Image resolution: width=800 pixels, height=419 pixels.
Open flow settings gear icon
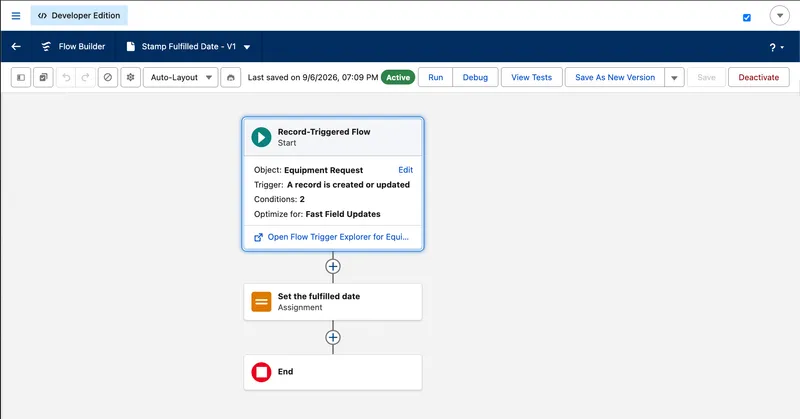tap(131, 78)
